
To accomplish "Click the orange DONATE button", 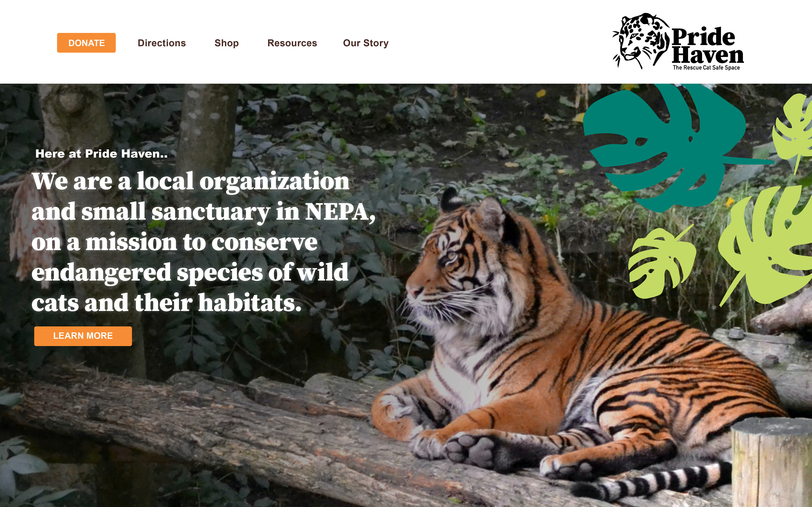I will (x=86, y=43).
